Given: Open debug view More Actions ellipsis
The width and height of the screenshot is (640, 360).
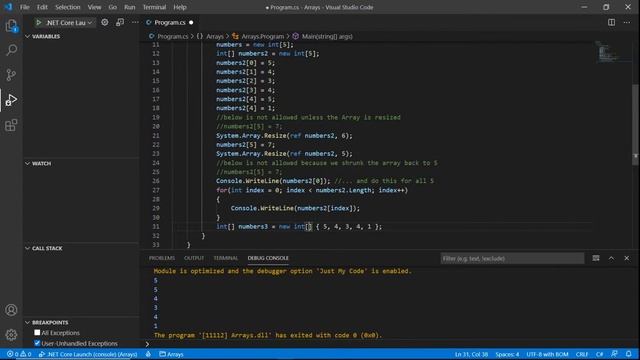Looking at the screenshot, I should coord(135,22).
